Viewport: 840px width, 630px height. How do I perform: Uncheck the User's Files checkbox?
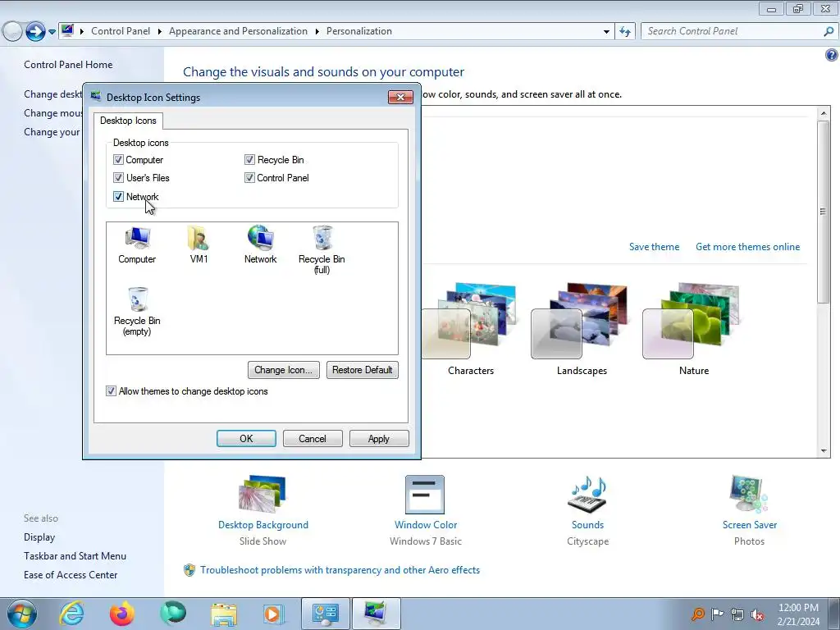(x=118, y=178)
